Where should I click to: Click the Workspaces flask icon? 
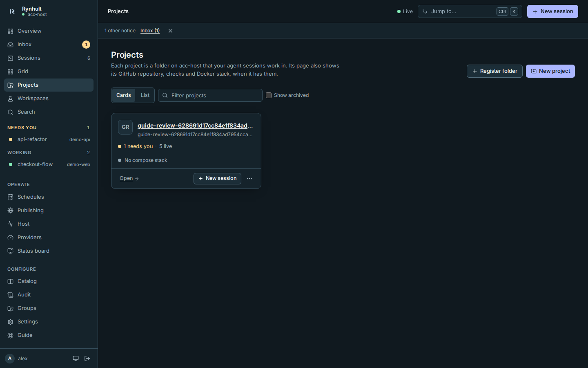[11, 99]
